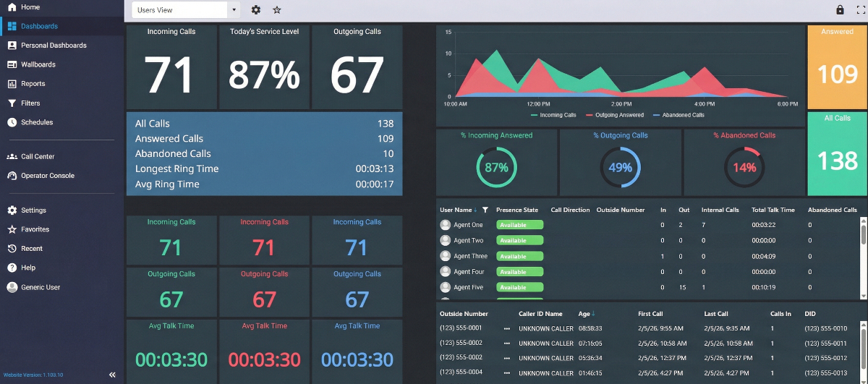Click the green Avg Talk Time 00:03:30

pos(171,350)
